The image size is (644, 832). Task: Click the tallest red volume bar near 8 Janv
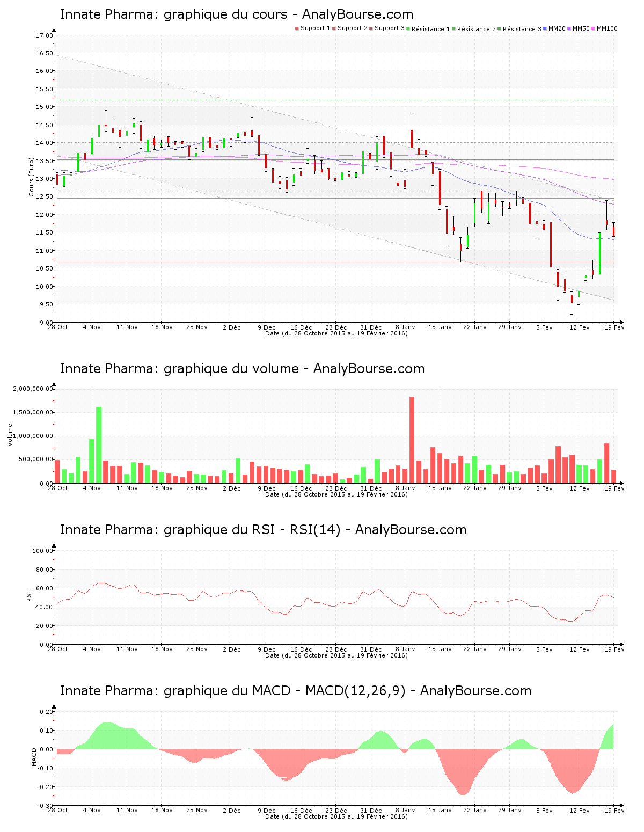pyautogui.click(x=412, y=440)
